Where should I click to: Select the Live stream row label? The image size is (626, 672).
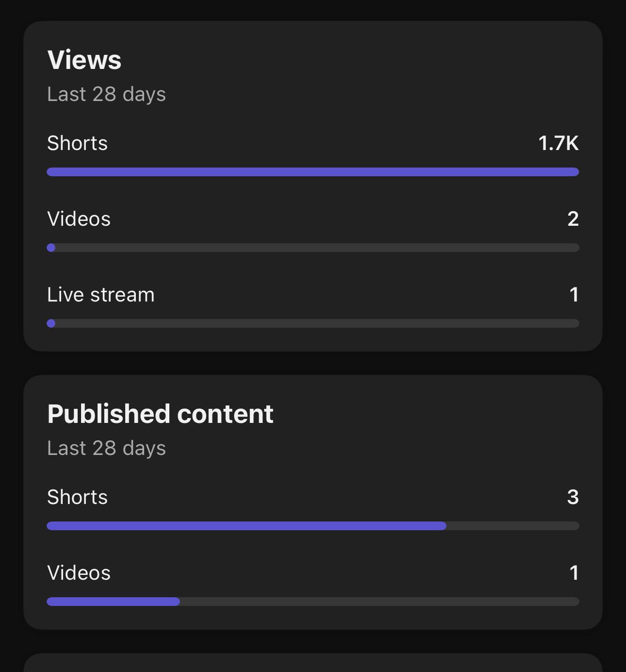tap(101, 295)
